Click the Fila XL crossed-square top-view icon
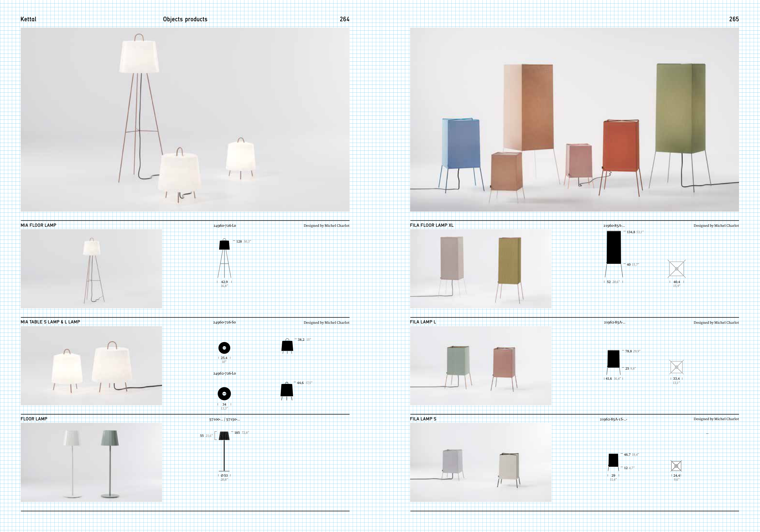Viewport: 760px width, 532px height. coord(676,269)
